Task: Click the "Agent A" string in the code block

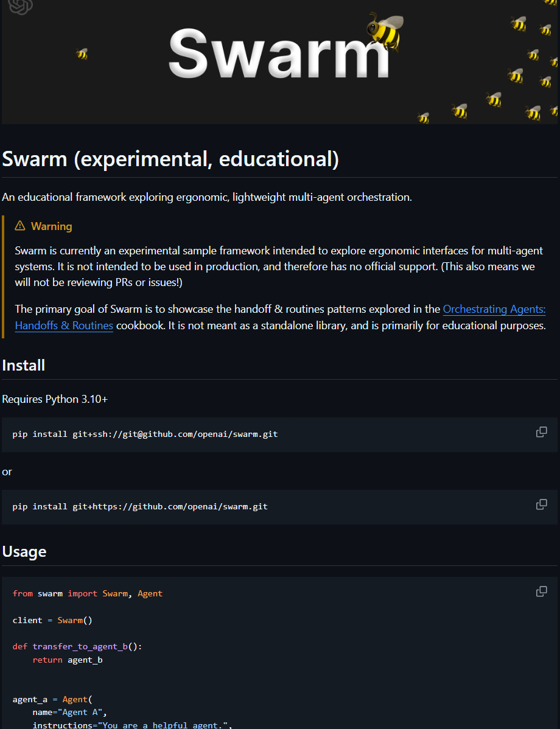Action: [x=83, y=712]
